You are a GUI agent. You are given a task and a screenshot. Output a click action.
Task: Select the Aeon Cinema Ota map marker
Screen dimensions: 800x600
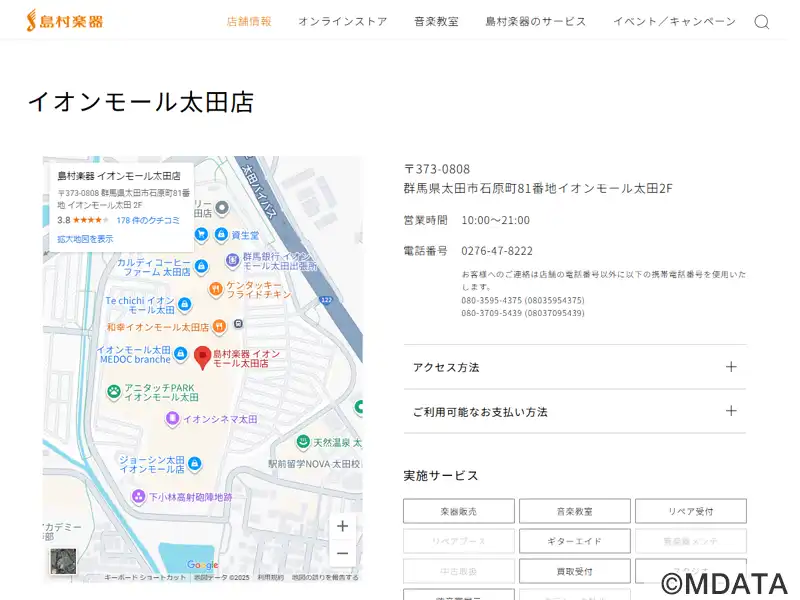pos(172,418)
